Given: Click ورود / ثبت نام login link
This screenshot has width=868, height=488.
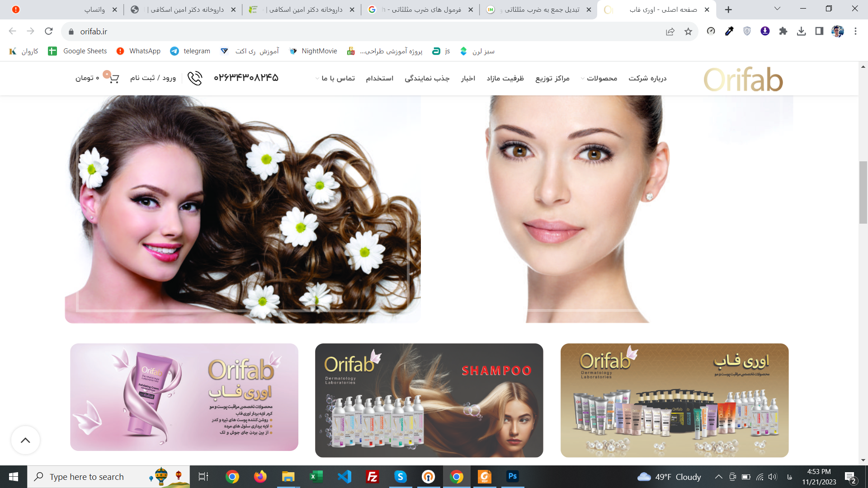Looking at the screenshot, I should (153, 78).
